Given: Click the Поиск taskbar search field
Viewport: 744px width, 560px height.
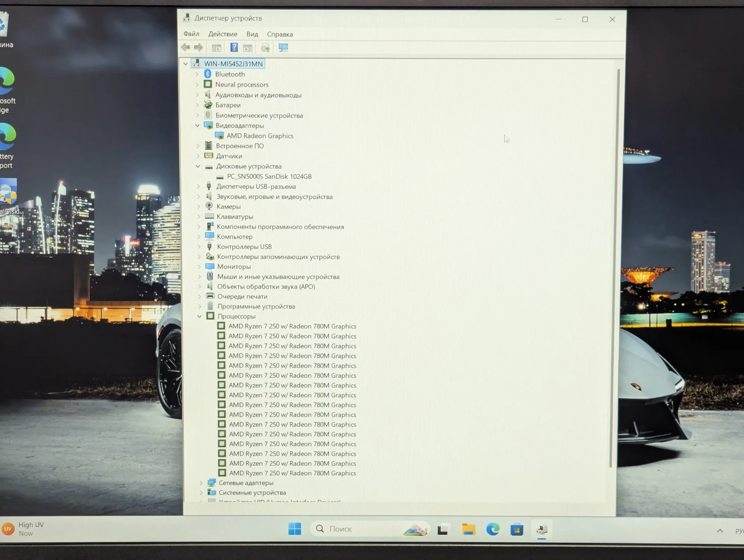Looking at the screenshot, I should point(369,529).
